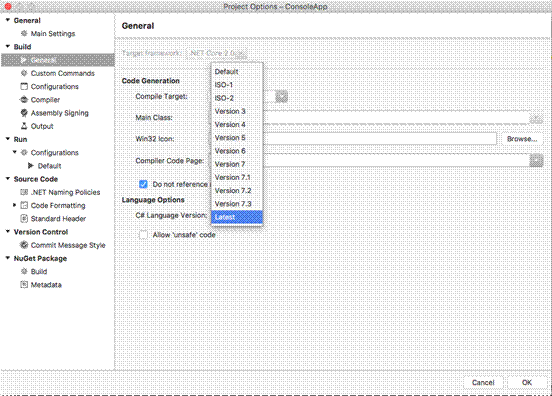Select Version 7.1 language option
Viewport: 552px width, 396px height.
tap(237, 177)
